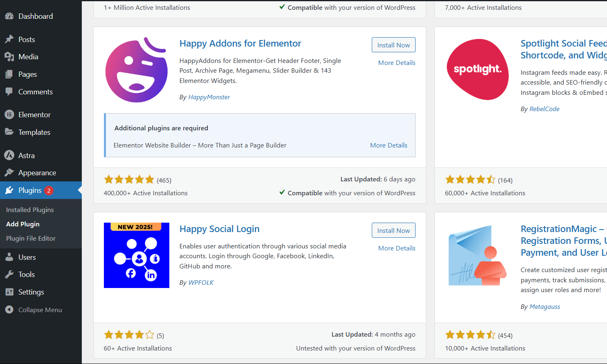Install Happy Social Login now
The image size is (607, 364).
coord(393,230)
